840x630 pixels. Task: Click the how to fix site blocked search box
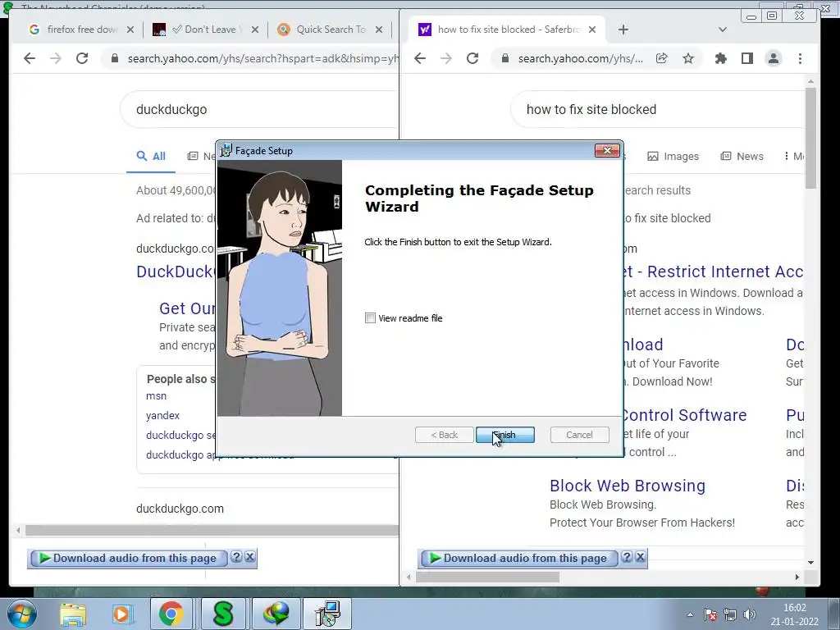click(x=659, y=109)
